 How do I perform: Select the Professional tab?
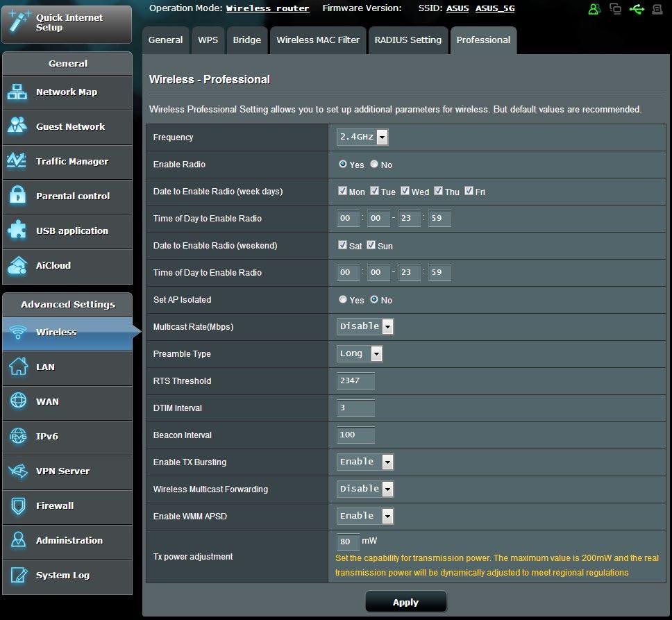click(x=483, y=40)
